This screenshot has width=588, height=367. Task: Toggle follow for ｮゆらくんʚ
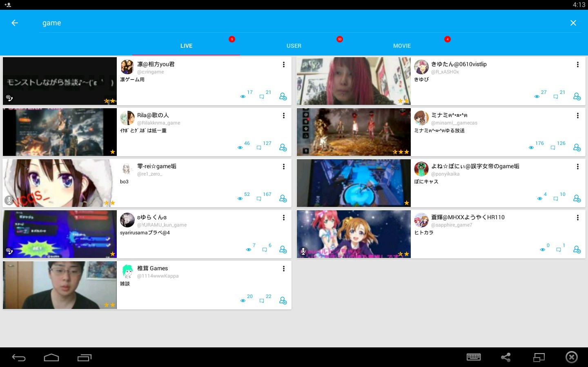[x=283, y=249]
